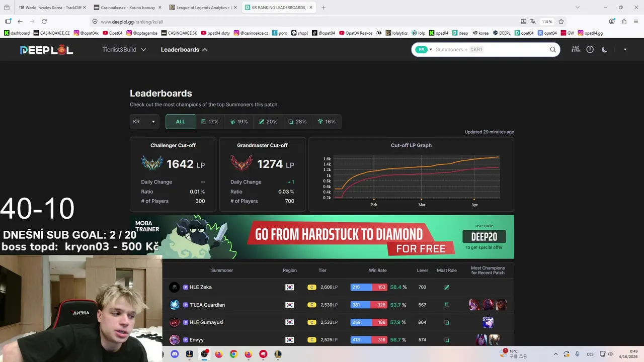Filter by Support role 16%

(327, 122)
